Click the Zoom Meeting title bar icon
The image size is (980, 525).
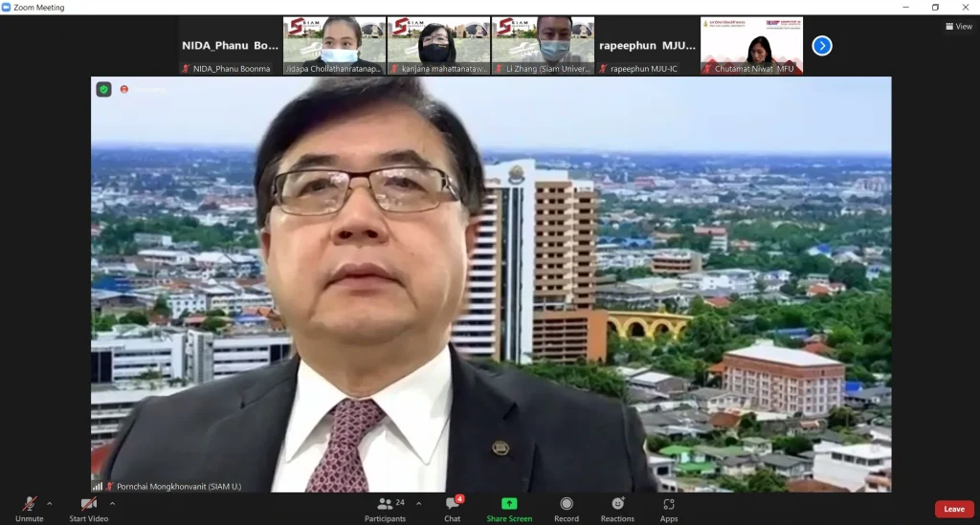tap(7, 7)
